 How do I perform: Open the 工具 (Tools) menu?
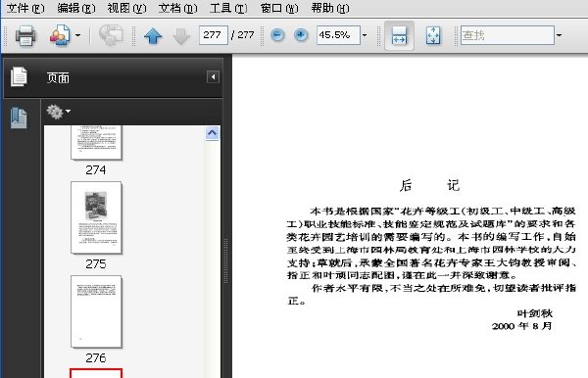pyautogui.click(x=228, y=8)
